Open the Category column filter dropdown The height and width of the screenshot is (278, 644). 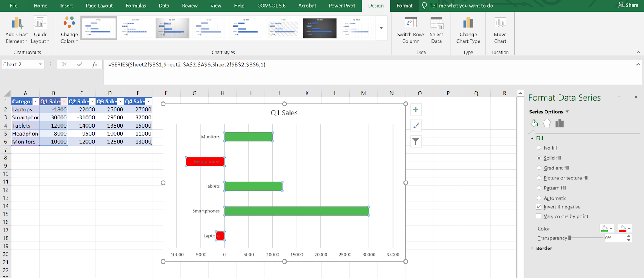[x=36, y=101]
